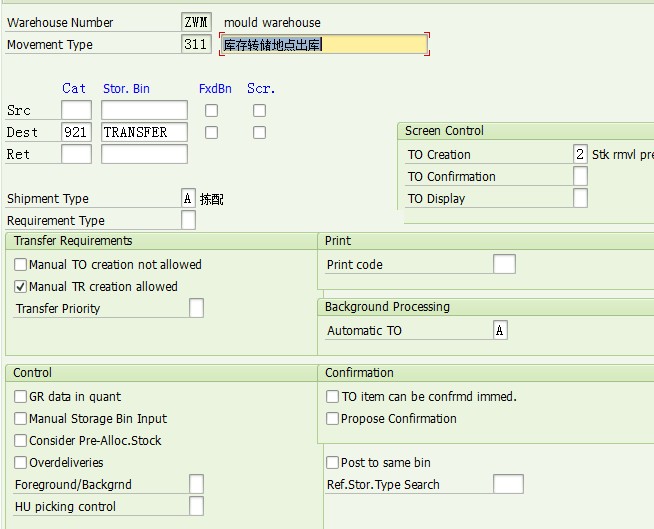
Task: Click the Ref.Stor.Type Search input field
Action: click(508, 484)
